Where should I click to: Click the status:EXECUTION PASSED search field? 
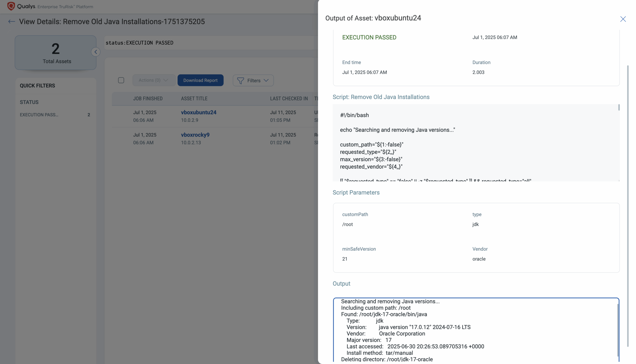click(x=211, y=43)
